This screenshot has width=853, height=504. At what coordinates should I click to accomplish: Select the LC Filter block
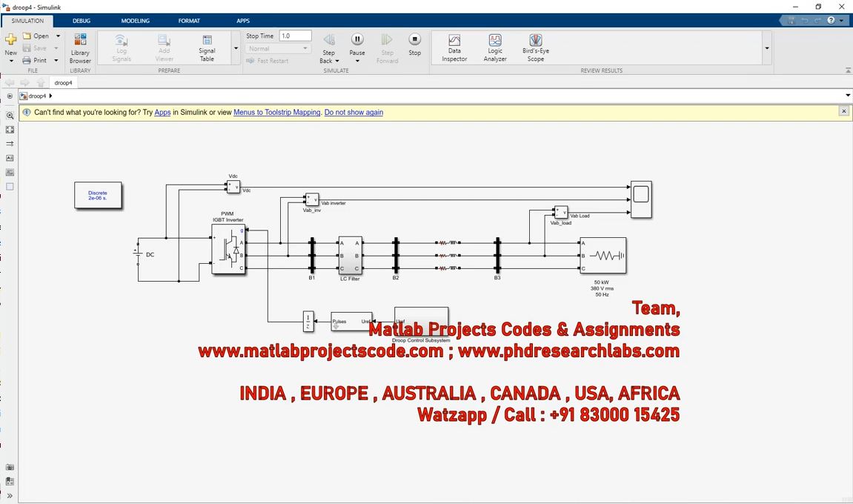[x=350, y=255]
